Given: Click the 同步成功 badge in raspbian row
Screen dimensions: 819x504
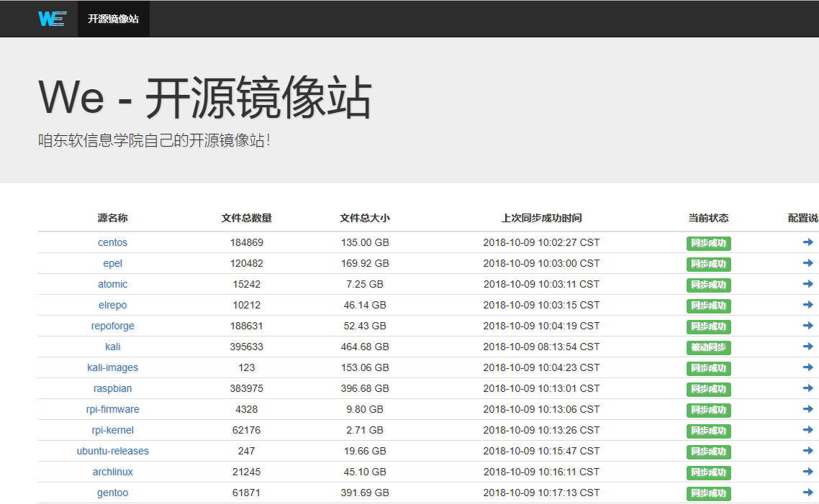Looking at the screenshot, I should point(708,389).
